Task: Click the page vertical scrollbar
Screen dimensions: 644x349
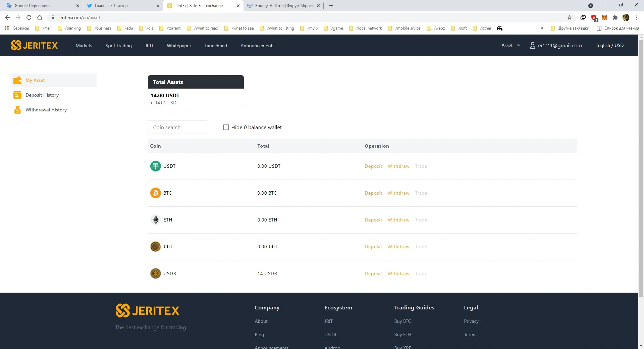Action: (641, 168)
